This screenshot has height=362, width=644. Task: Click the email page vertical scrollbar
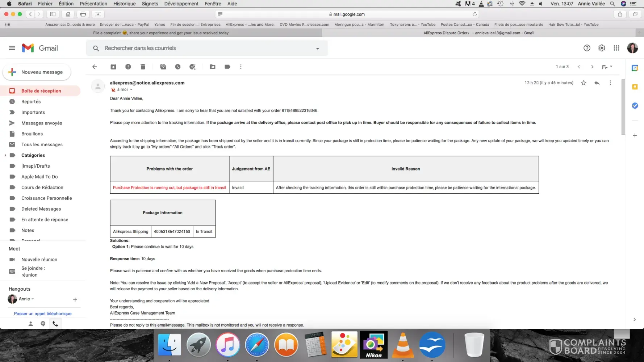pyautogui.click(x=623, y=107)
